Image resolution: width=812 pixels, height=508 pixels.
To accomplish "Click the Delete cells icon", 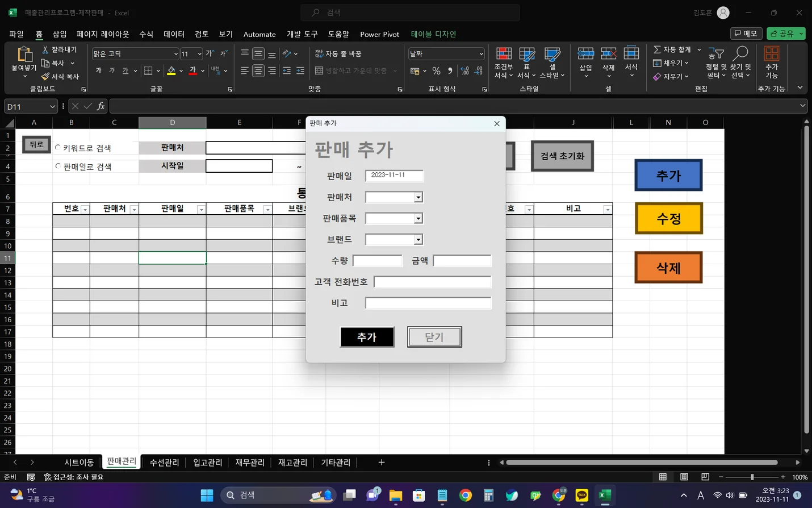I will [x=609, y=54].
